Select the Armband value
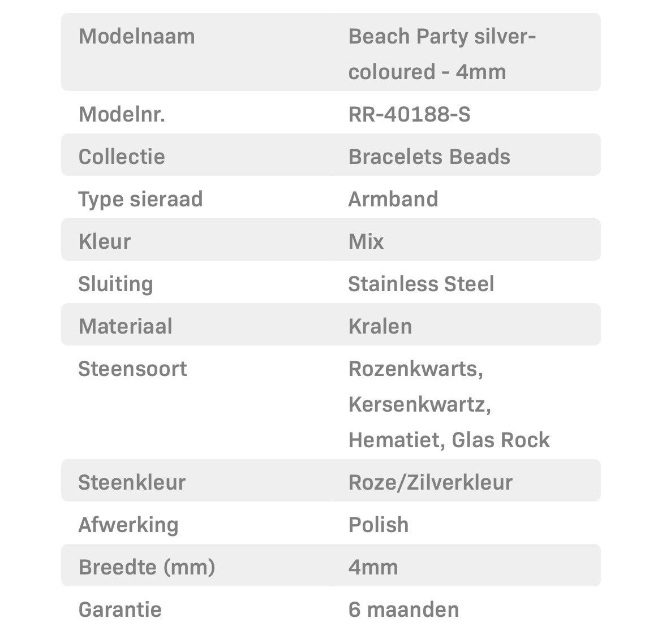 [x=393, y=200]
